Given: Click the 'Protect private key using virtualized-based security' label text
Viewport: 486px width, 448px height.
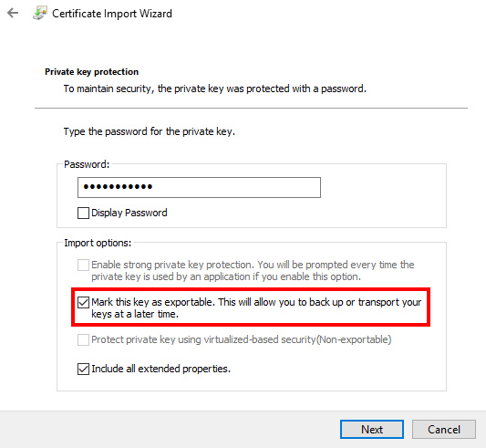Looking at the screenshot, I should coord(241,339).
